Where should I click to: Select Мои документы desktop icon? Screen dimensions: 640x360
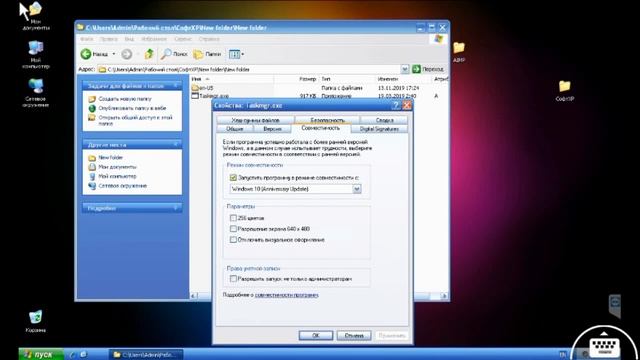pos(36,16)
